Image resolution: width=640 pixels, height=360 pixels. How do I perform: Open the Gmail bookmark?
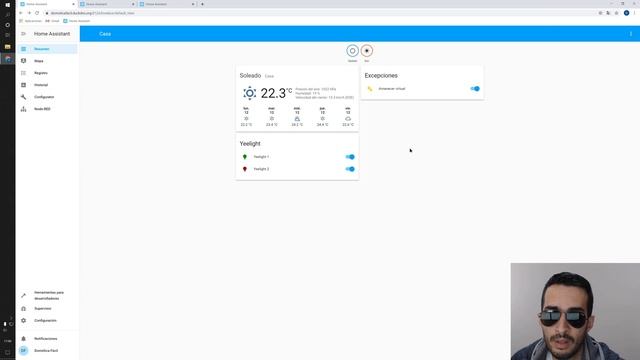tap(52, 21)
